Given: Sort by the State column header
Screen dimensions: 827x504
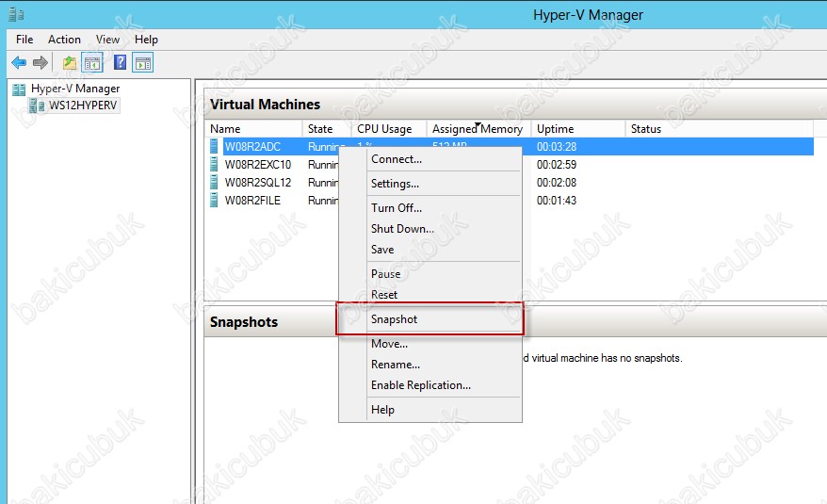Looking at the screenshot, I should (x=327, y=129).
